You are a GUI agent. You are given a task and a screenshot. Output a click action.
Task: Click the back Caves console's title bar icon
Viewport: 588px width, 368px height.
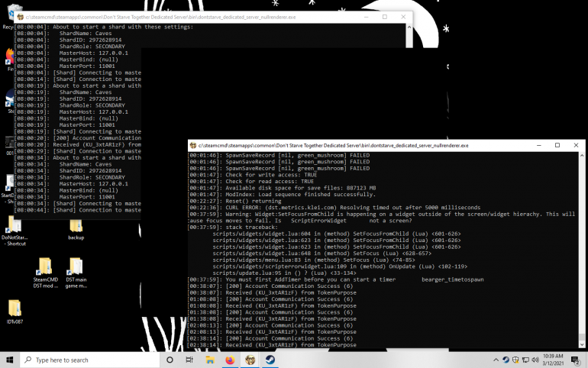[21, 17]
